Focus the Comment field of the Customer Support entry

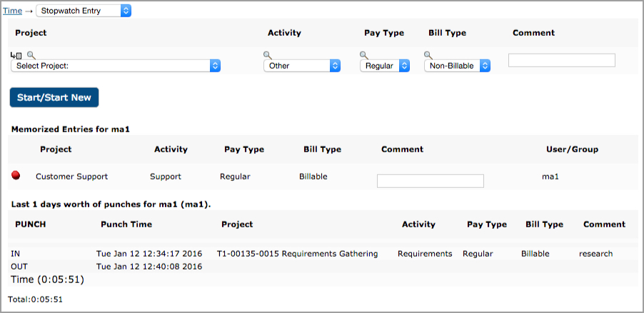[x=431, y=181]
